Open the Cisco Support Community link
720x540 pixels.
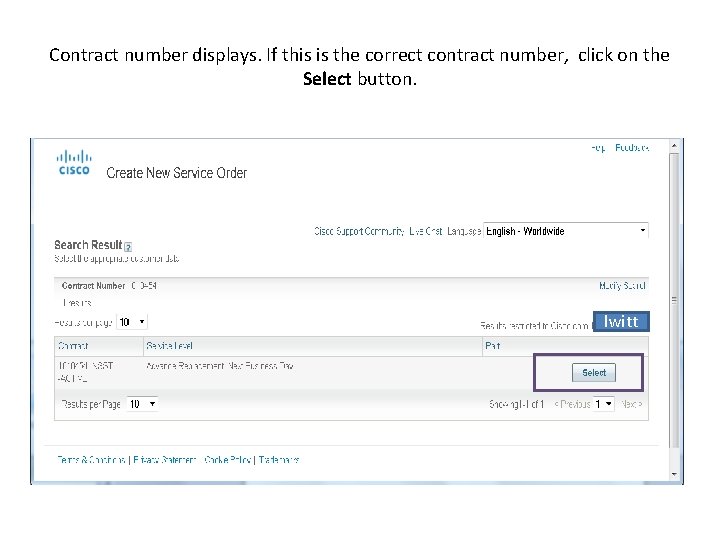pos(359,231)
